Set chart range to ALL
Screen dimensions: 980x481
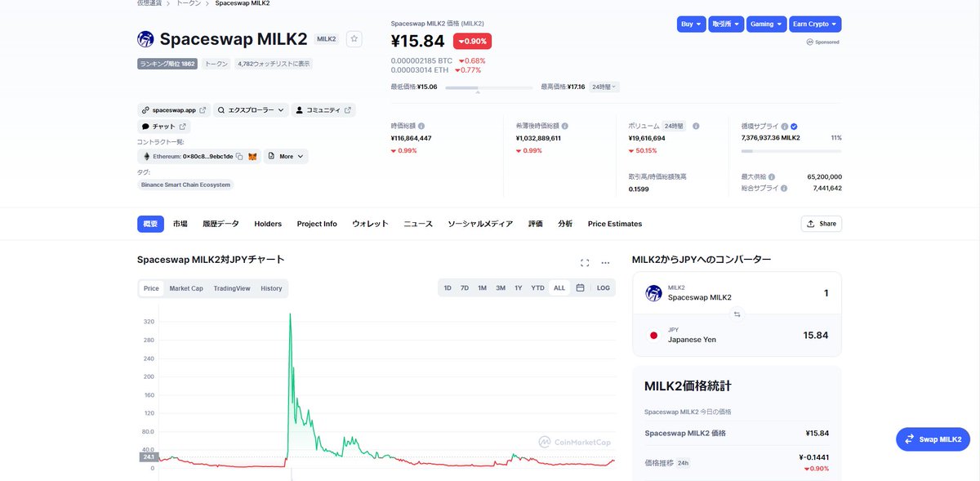(x=559, y=288)
